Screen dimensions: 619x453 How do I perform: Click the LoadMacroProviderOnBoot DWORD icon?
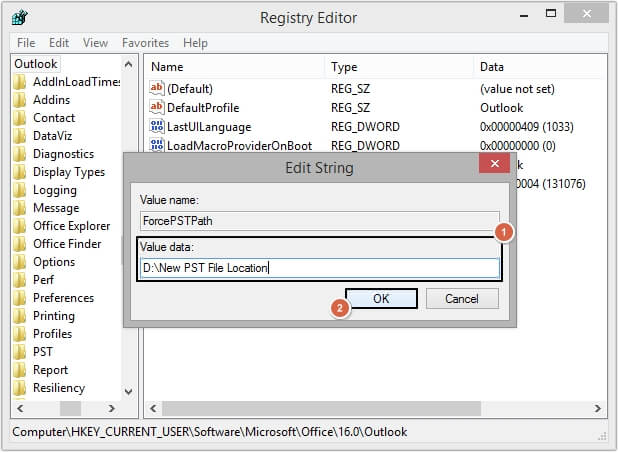pos(157,145)
